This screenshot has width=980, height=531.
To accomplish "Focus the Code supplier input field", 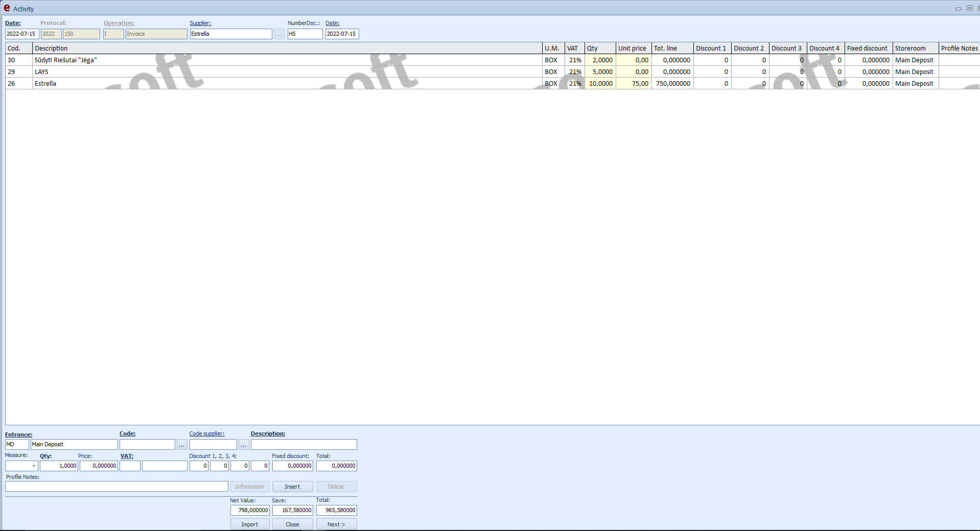I will pyautogui.click(x=213, y=445).
